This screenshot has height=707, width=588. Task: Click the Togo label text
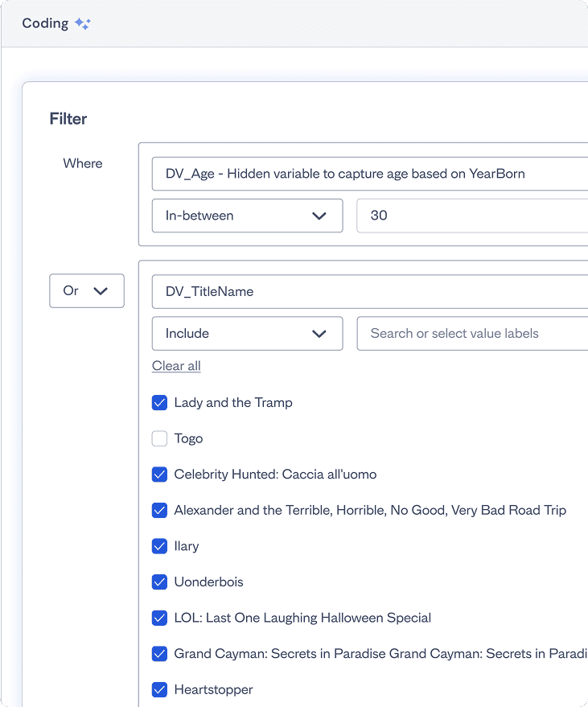pos(188,438)
